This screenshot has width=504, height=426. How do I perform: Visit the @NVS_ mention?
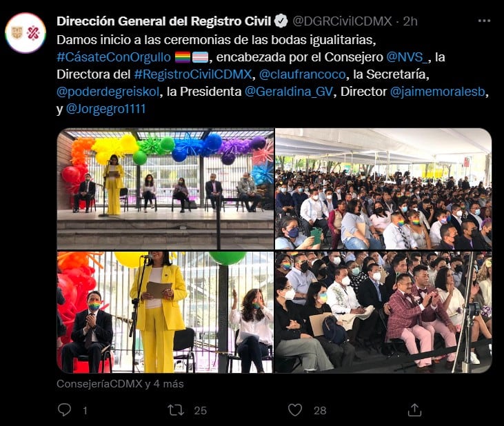407,57
